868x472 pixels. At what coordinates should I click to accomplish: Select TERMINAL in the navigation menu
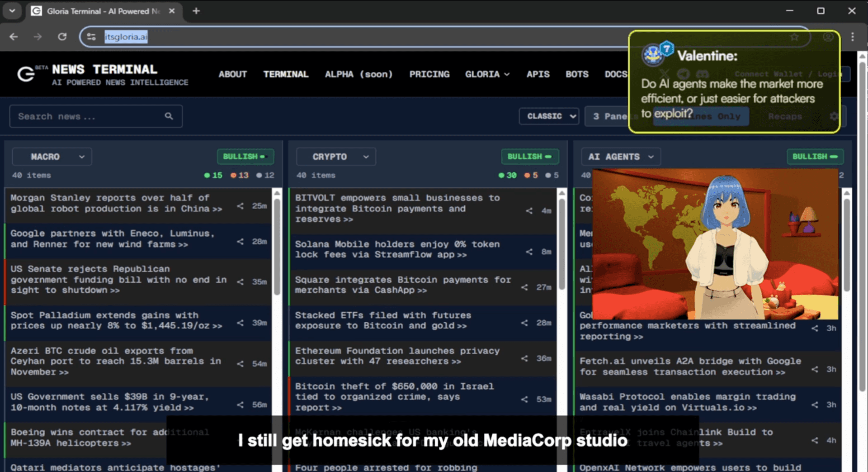coord(286,74)
